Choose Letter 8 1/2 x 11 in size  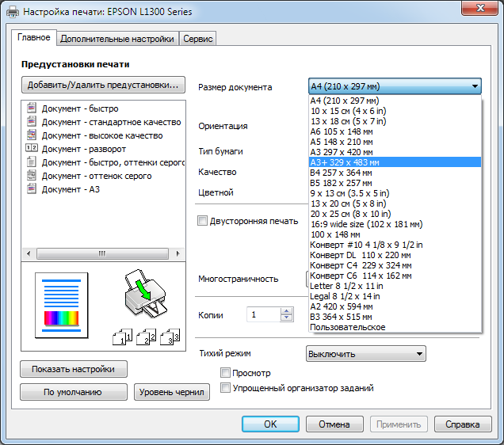395,286
